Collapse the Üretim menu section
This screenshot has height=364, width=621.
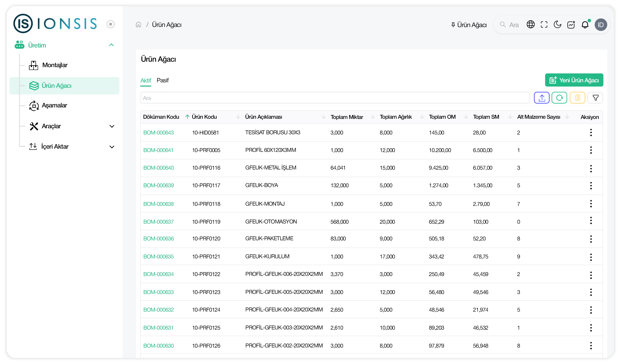point(111,45)
